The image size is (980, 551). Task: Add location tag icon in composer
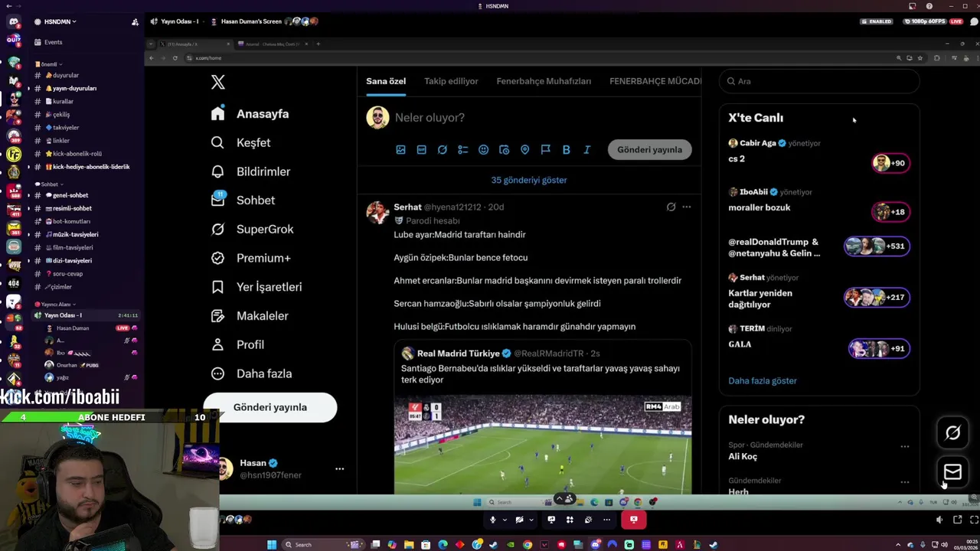tap(524, 150)
